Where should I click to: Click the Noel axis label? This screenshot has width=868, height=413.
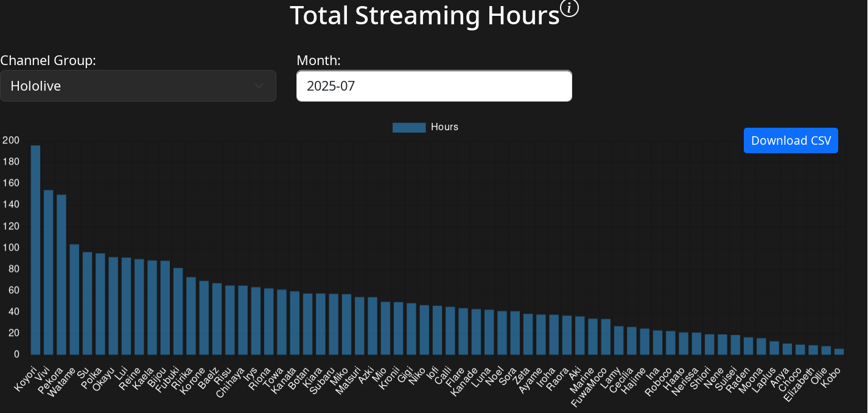495,375
